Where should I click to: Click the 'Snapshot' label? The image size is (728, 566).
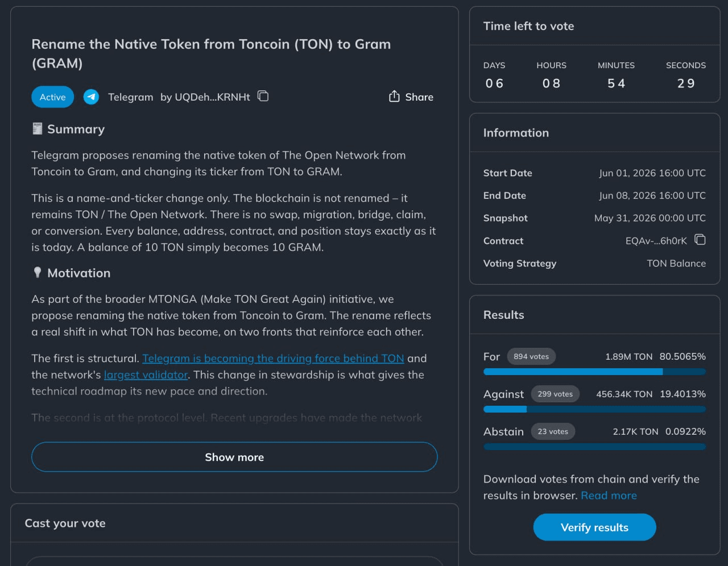tap(505, 218)
